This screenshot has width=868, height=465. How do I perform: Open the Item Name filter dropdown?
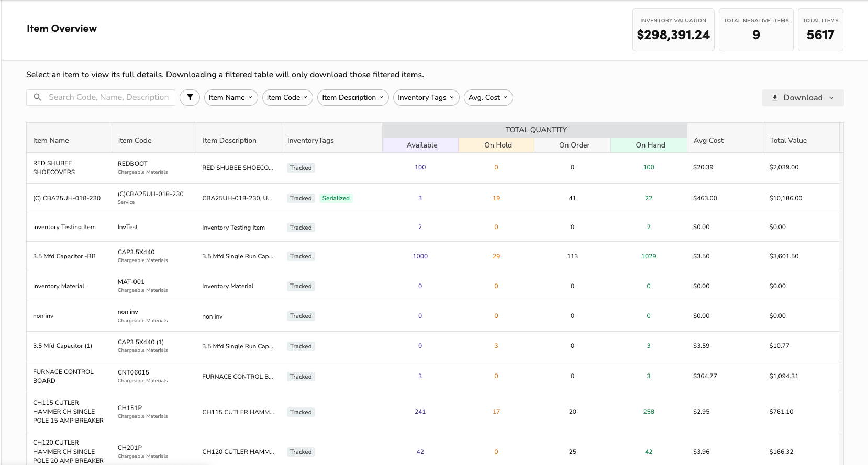click(x=230, y=97)
